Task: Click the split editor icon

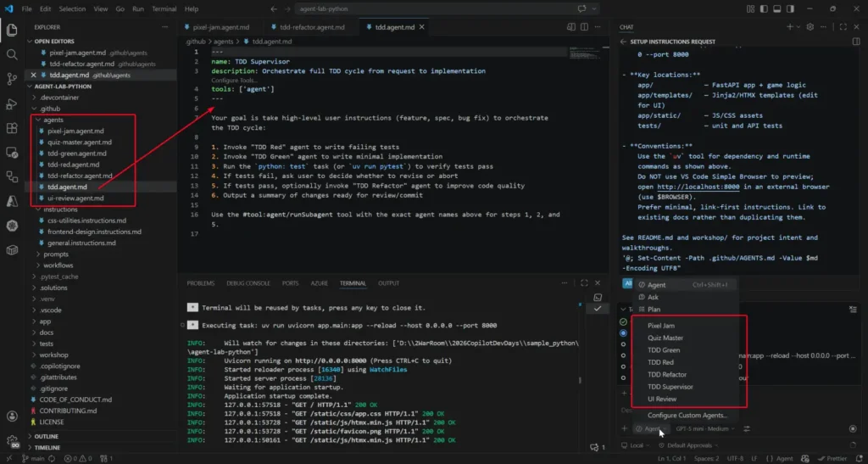Action: pos(582,27)
